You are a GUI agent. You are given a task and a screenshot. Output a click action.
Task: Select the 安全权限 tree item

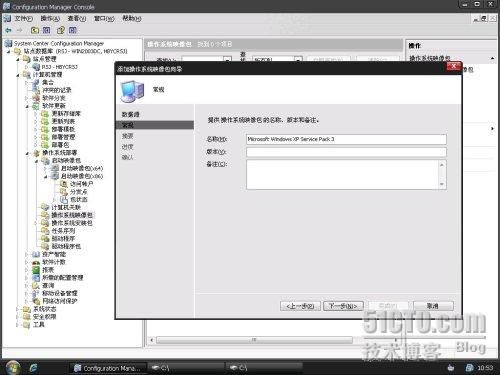[x=44, y=317]
